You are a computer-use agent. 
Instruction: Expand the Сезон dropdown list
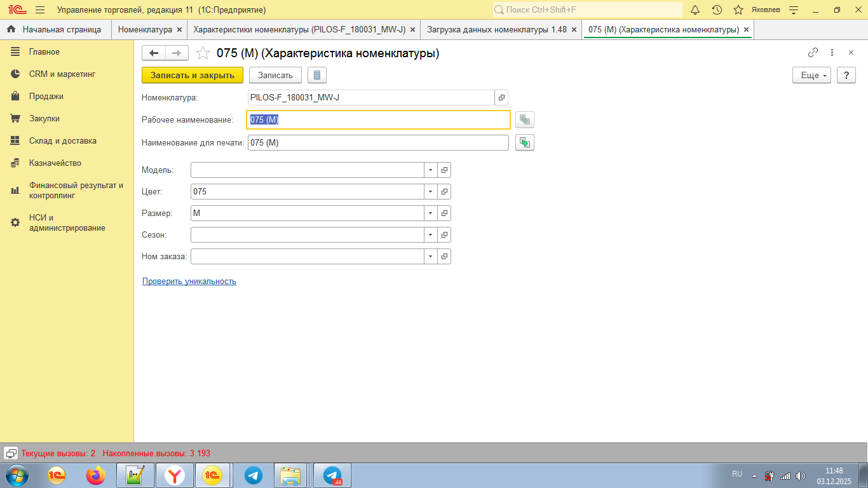click(x=431, y=234)
